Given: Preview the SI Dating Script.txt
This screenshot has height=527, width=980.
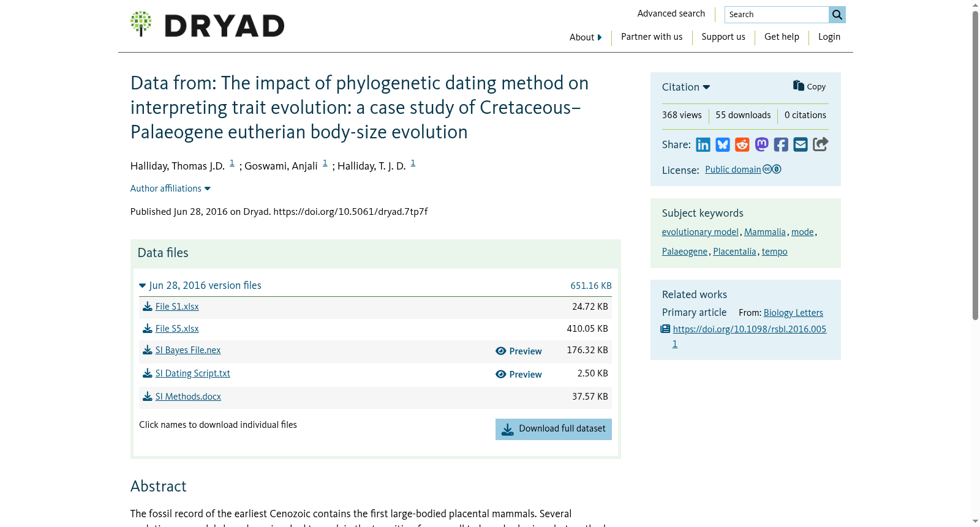Looking at the screenshot, I should [x=519, y=375].
